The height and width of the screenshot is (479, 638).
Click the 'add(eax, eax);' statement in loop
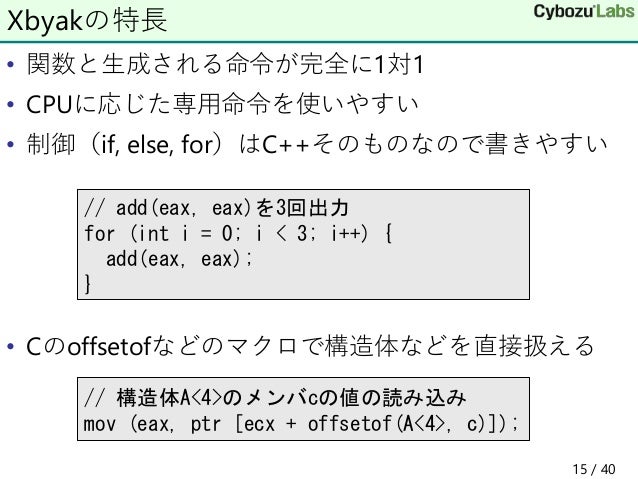pyautogui.click(x=179, y=259)
